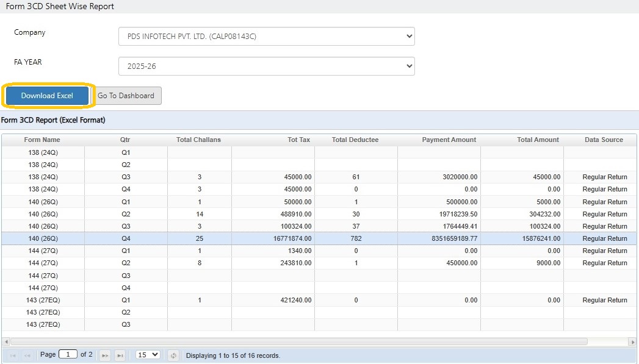Click total challans 14 in 140 (26Q) Q2
Screen dimensions: 639x364
coord(200,214)
